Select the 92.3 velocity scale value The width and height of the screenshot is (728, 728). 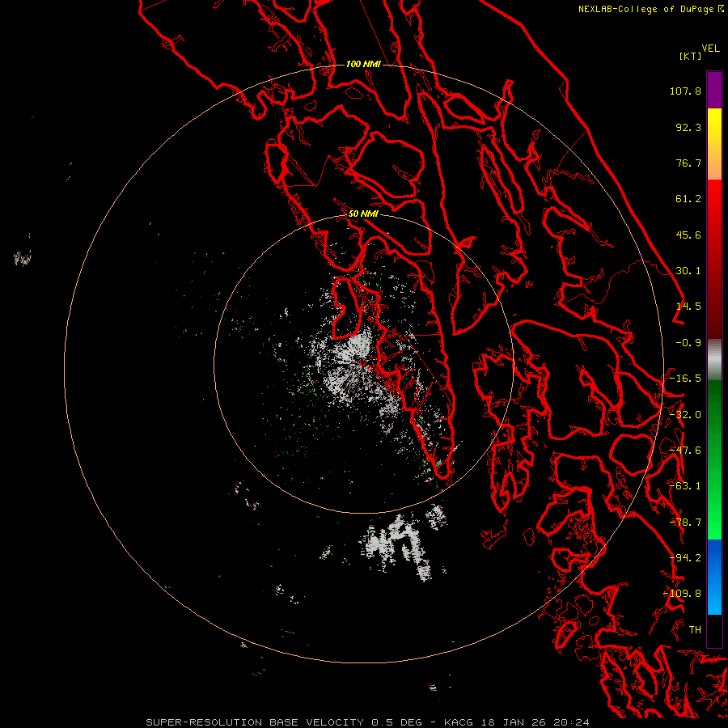688,127
